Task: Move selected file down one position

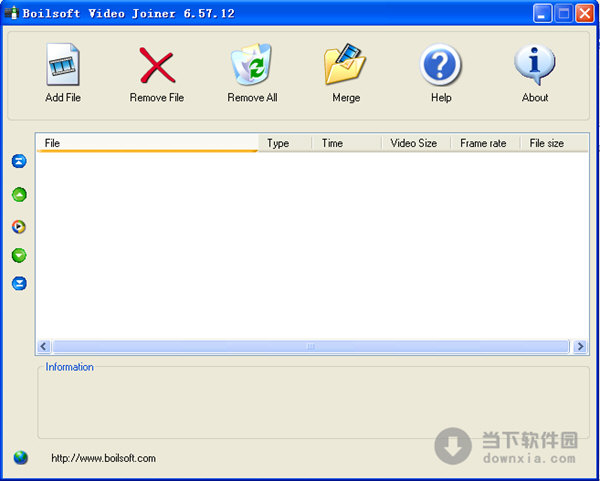Action: point(19,255)
